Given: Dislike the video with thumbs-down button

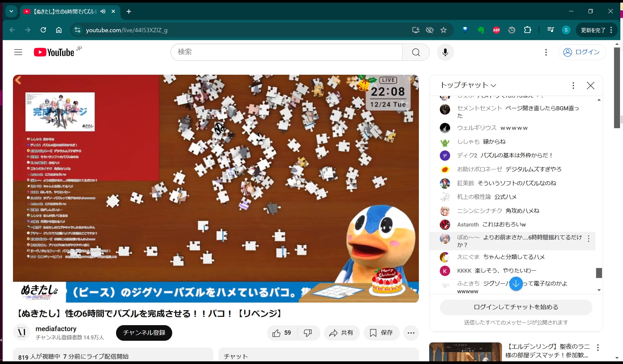Looking at the screenshot, I should point(308,333).
